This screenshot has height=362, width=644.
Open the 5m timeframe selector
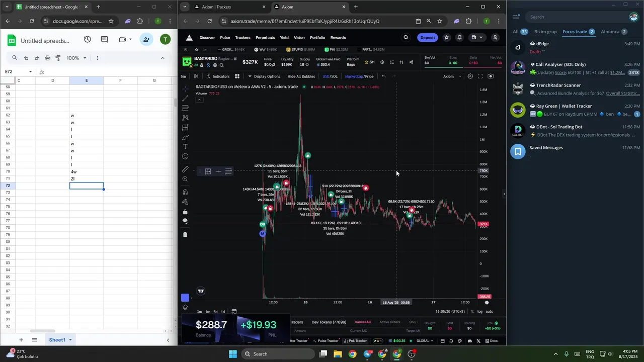[x=183, y=76]
